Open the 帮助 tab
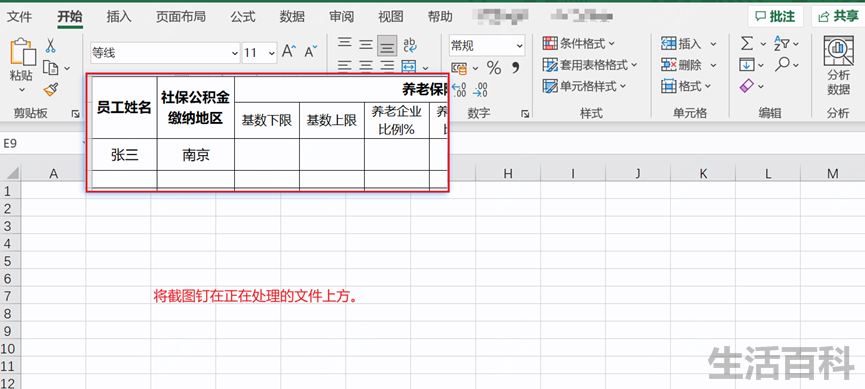This screenshot has height=389, width=865. tap(440, 17)
